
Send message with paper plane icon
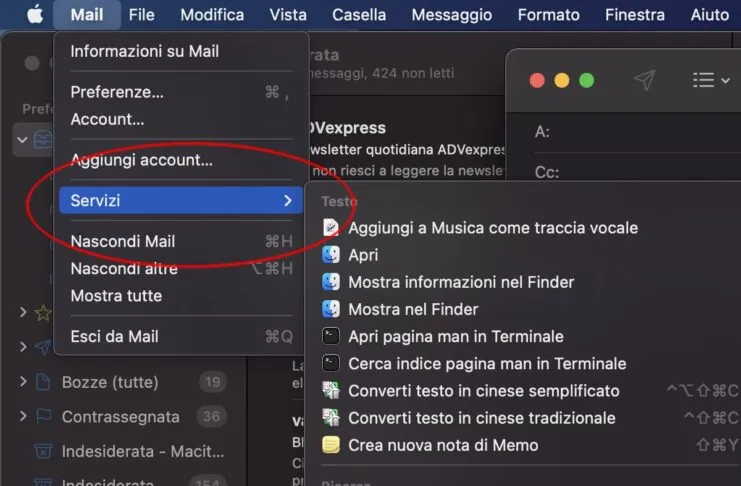click(644, 80)
